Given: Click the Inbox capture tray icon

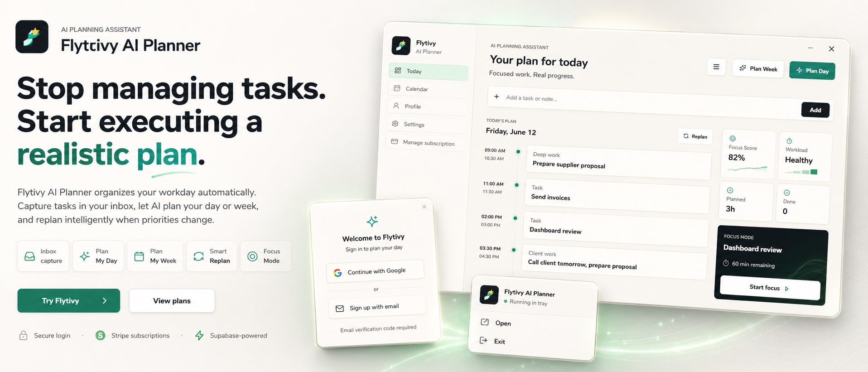Looking at the screenshot, I should (x=29, y=256).
